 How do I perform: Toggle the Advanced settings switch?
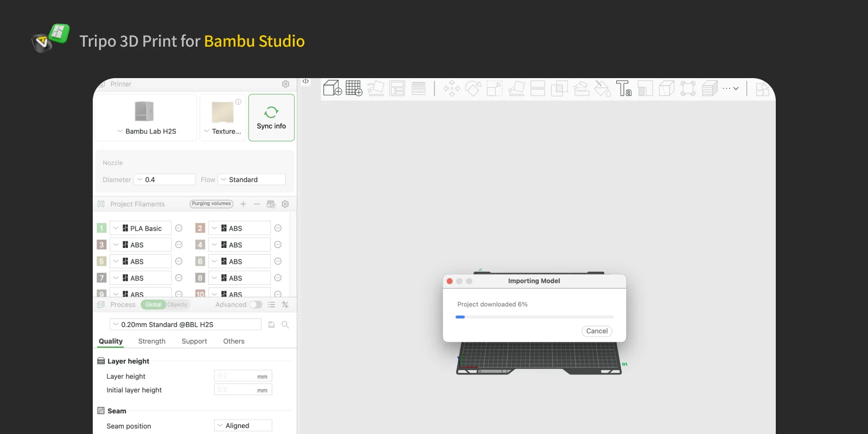(x=256, y=305)
